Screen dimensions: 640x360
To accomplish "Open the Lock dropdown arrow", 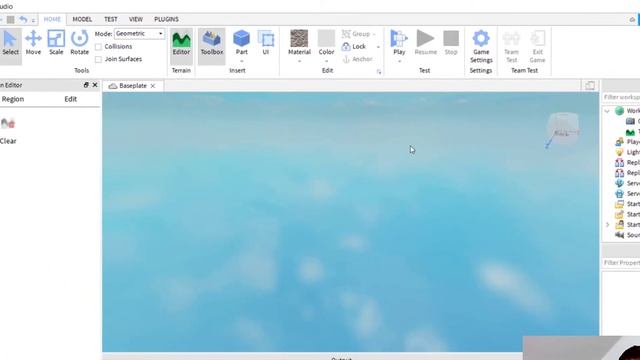I will pyautogui.click(x=378, y=47).
